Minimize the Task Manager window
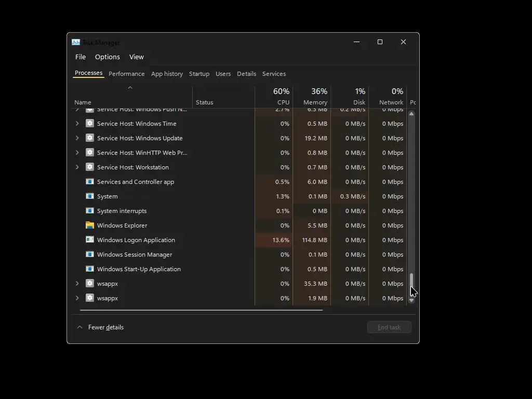 (x=356, y=42)
